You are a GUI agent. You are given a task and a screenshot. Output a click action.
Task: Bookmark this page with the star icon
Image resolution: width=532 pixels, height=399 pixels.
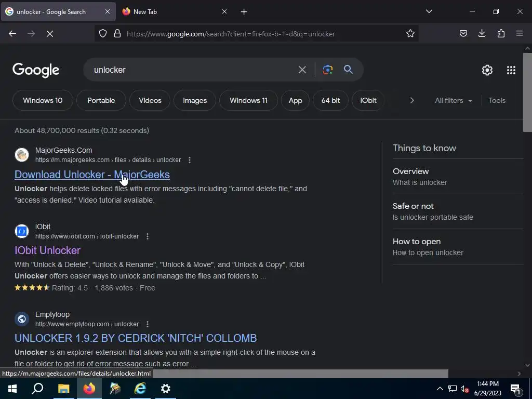tap(410, 33)
